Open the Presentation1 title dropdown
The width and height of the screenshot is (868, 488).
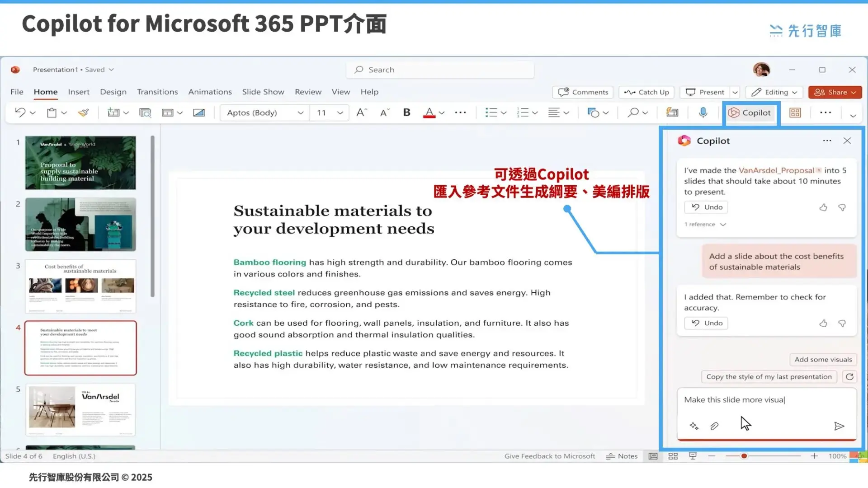click(111, 70)
